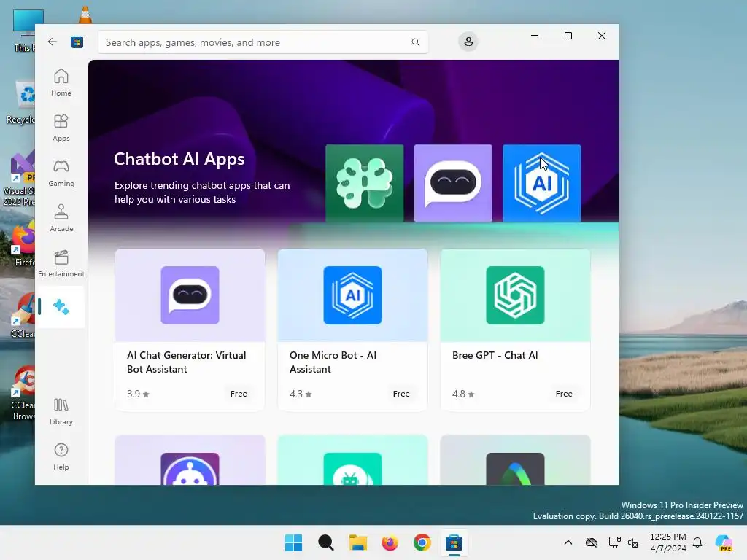Screen dimensions: 747x560
Task: Click Free on Bree GPT card
Action: point(564,394)
